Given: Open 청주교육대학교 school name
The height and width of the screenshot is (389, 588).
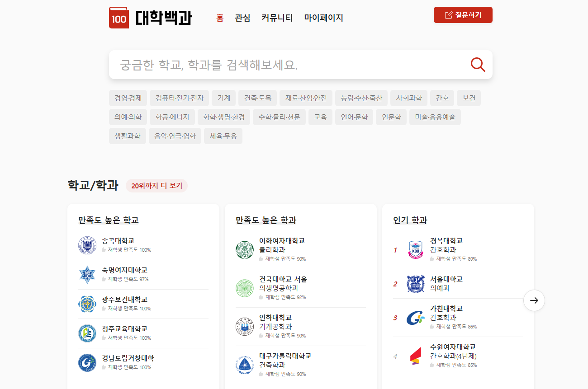Looking at the screenshot, I should pyautogui.click(x=124, y=329).
